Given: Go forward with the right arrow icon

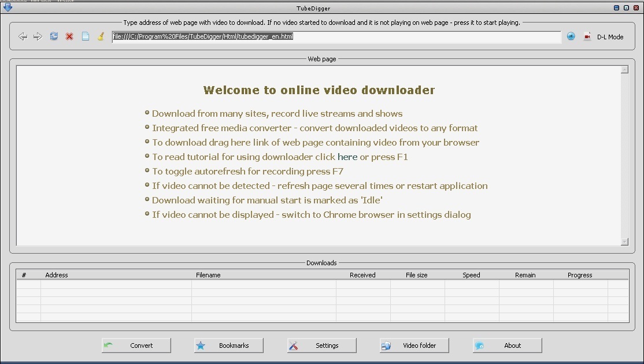Looking at the screenshot, I should click(x=38, y=36).
